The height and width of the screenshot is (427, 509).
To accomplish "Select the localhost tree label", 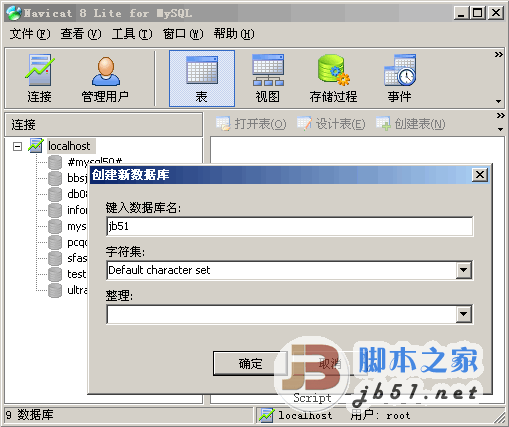I will click(69, 146).
